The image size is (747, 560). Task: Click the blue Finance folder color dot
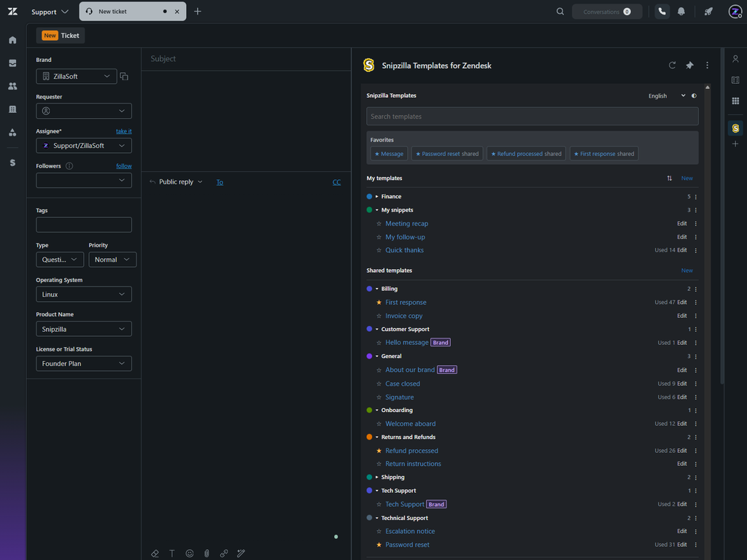369,197
